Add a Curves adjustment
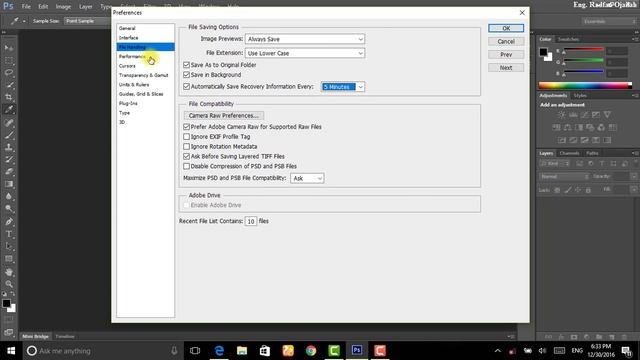The width and height of the screenshot is (640, 360). tap(584, 115)
